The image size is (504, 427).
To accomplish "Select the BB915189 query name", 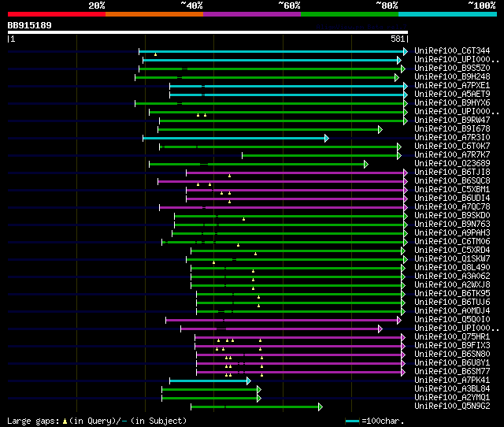I will tap(30, 25).
